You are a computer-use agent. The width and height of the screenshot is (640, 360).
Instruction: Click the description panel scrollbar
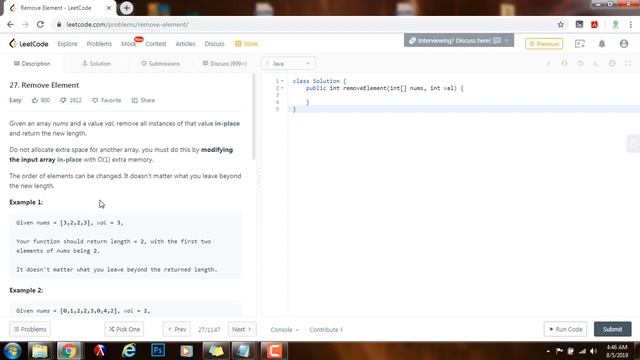click(x=254, y=116)
